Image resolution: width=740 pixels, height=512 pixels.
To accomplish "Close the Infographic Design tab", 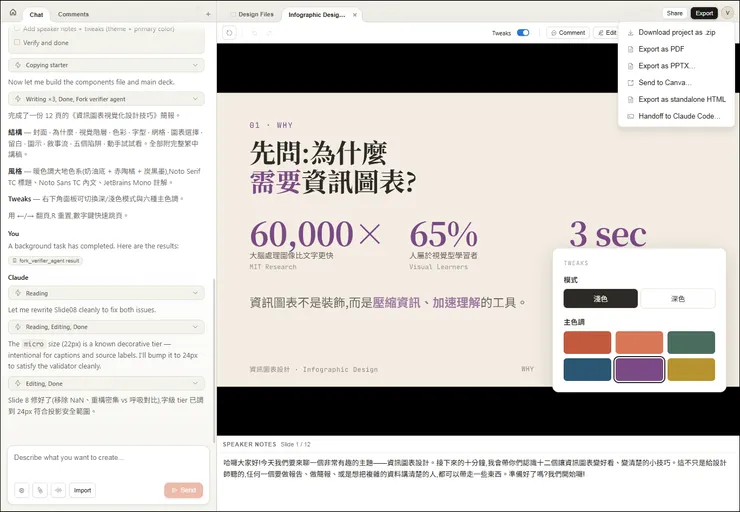I will click(x=355, y=15).
